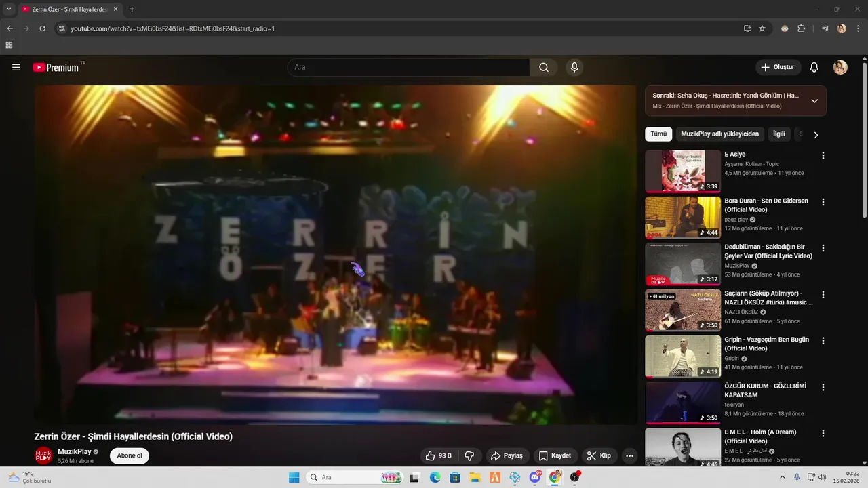Select MuzikPlay adlı yükleyiciden chip

pyautogui.click(x=719, y=134)
